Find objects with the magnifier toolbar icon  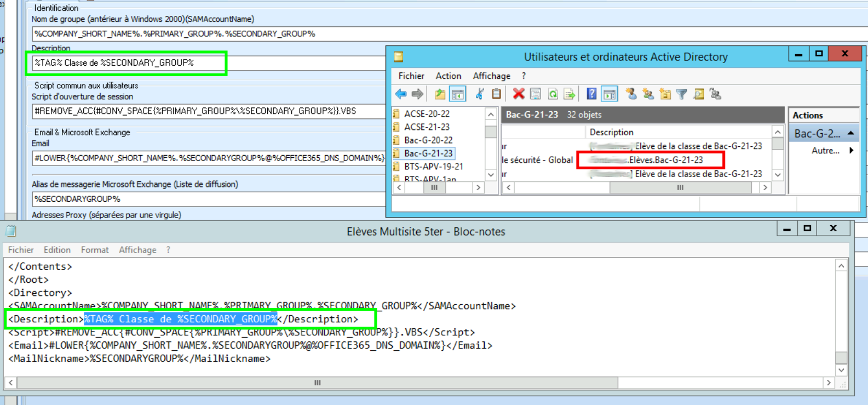coord(699,94)
